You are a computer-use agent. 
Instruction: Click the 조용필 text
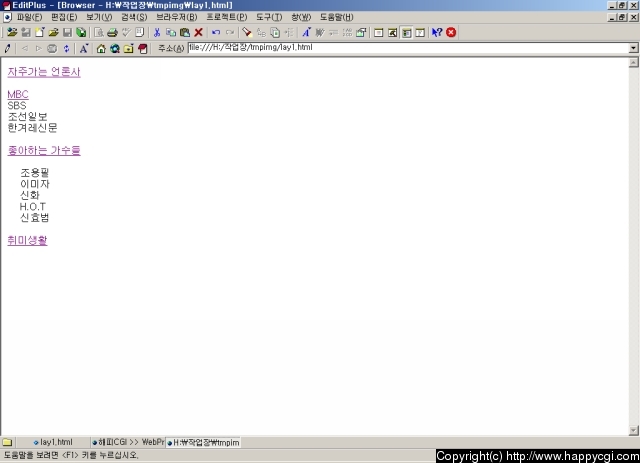pos(35,173)
